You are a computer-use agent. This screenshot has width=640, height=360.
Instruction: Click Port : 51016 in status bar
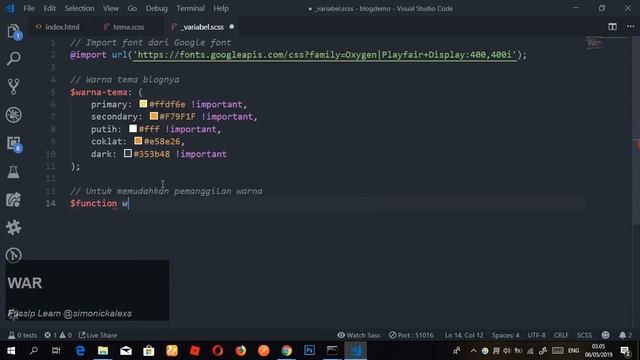coord(411,335)
